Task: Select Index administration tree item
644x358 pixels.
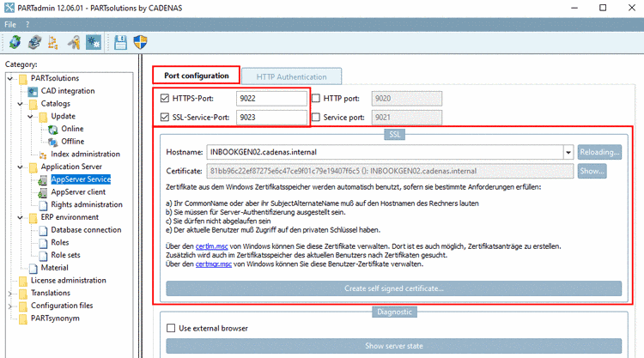Action: (x=85, y=155)
